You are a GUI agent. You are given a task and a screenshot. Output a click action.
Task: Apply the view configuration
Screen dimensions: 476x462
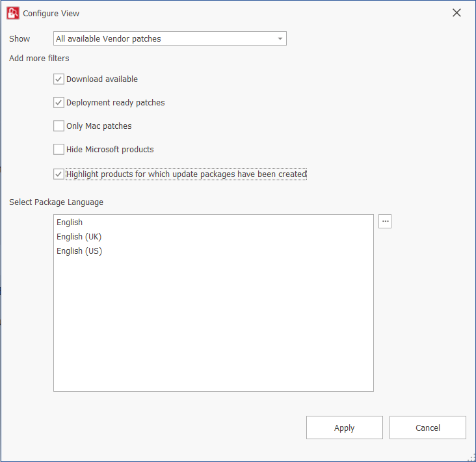pyautogui.click(x=344, y=428)
